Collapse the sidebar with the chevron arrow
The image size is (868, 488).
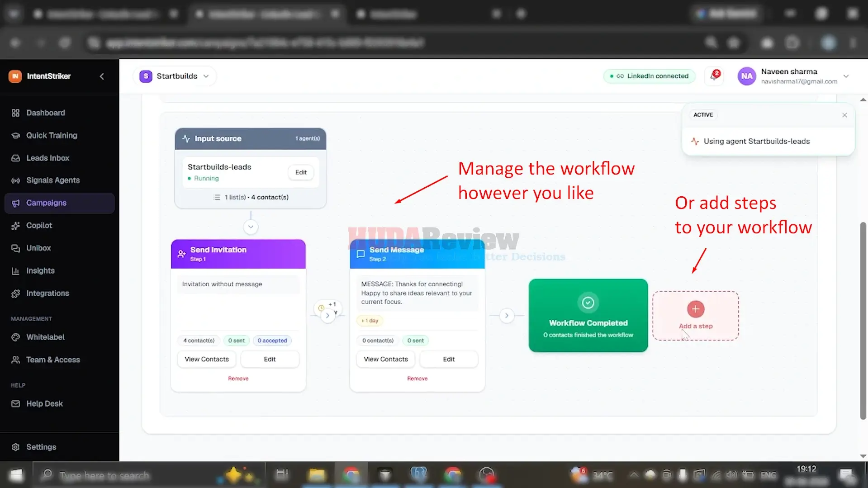[x=102, y=76]
